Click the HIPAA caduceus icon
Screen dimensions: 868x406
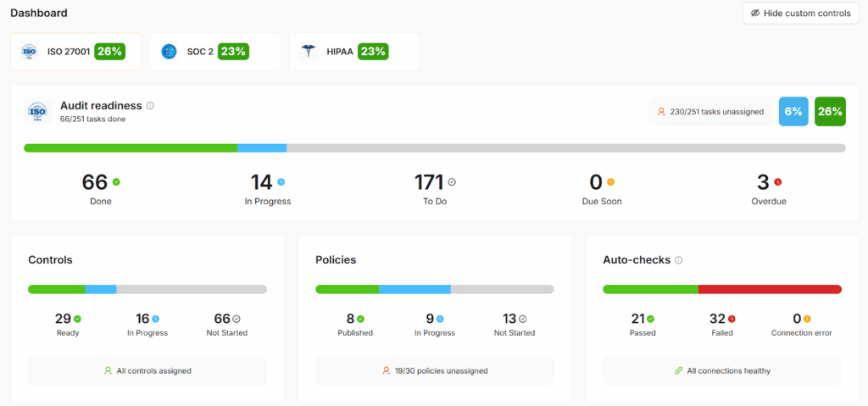coord(308,52)
